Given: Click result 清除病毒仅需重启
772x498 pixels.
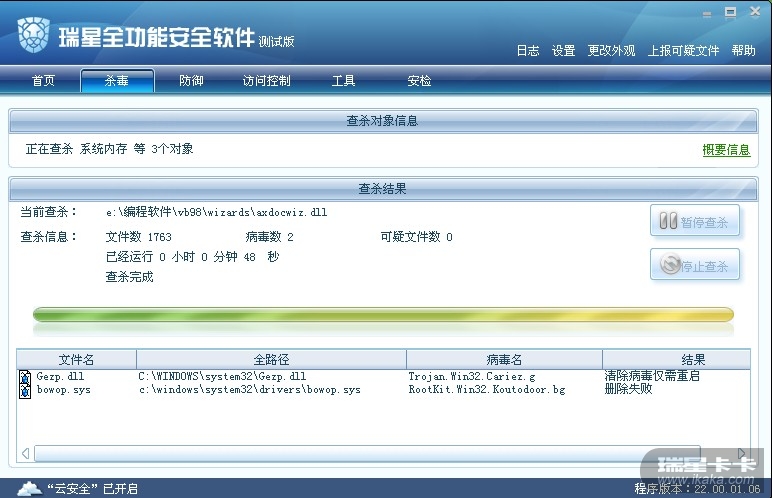Looking at the screenshot, I should click(652, 376).
